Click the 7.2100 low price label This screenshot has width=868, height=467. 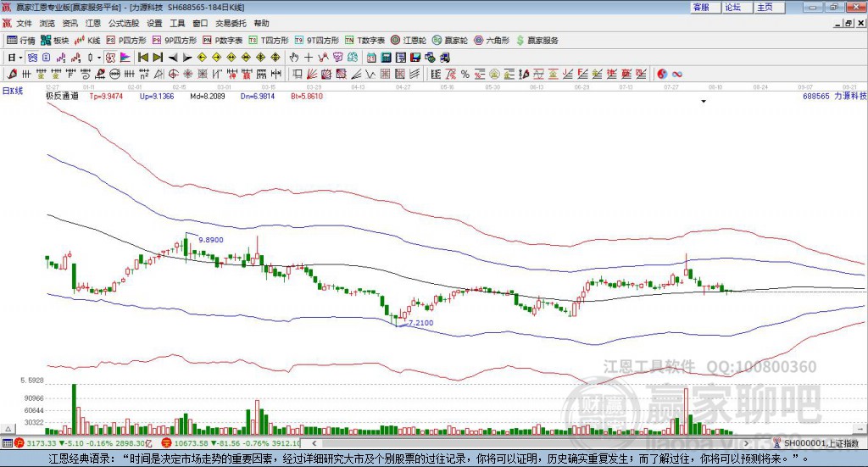tap(420, 323)
